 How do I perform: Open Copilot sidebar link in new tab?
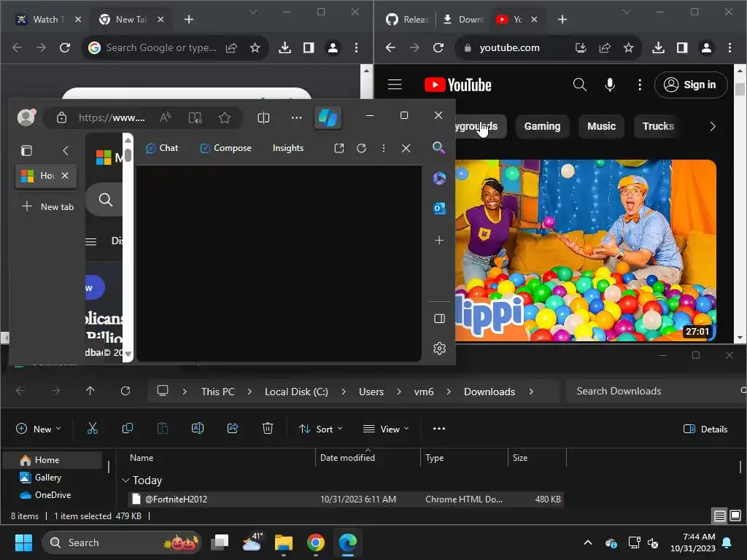[339, 148]
